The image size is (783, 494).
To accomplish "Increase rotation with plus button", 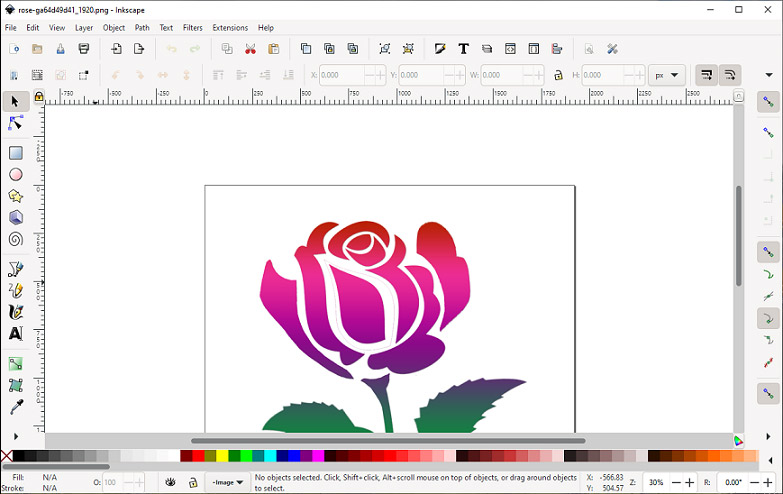I will pos(768,483).
